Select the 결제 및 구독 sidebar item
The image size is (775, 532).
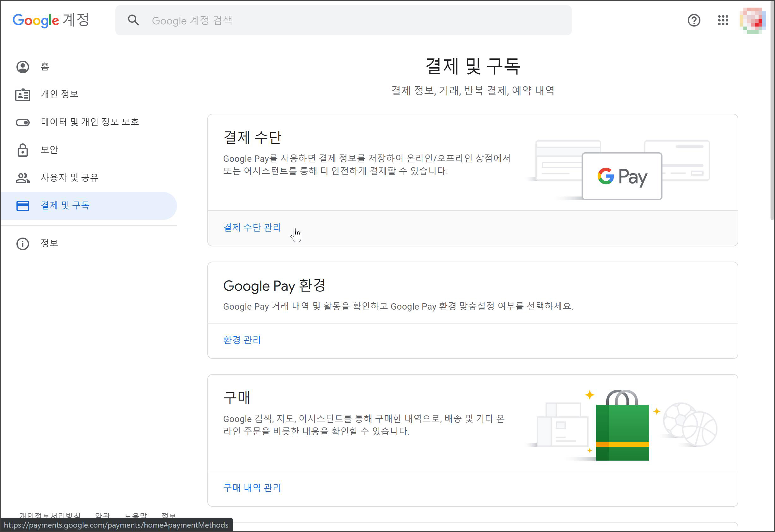65,206
